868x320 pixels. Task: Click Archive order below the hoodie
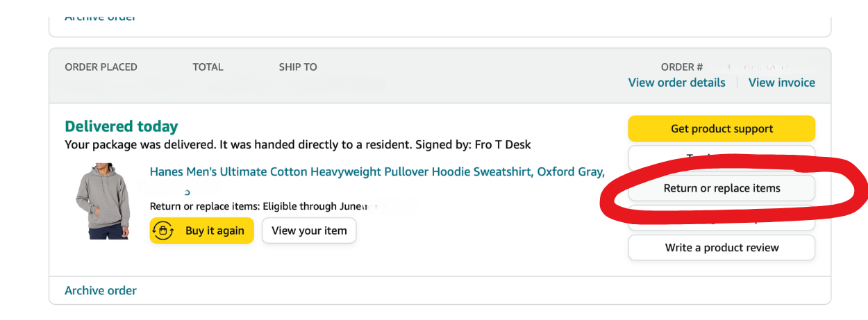[x=101, y=291]
